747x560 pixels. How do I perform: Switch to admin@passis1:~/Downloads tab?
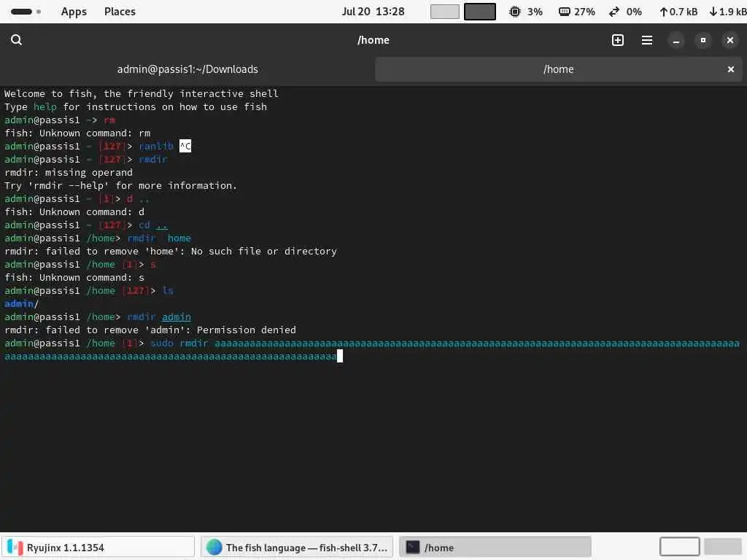point(187,69)
